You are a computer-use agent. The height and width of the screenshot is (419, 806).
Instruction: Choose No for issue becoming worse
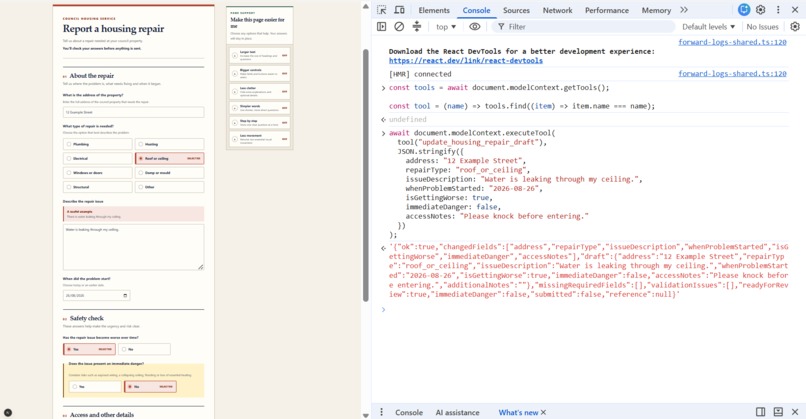pyautogui.click(x=144, y=349)
